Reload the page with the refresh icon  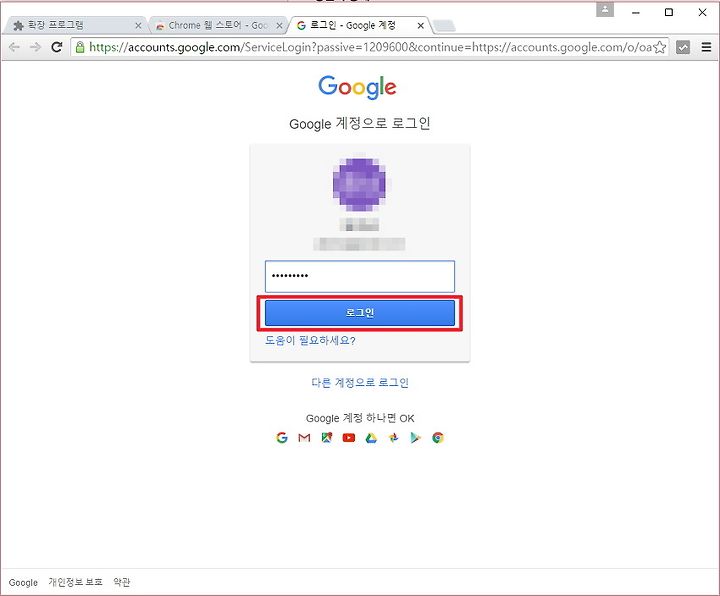[56, 47]
